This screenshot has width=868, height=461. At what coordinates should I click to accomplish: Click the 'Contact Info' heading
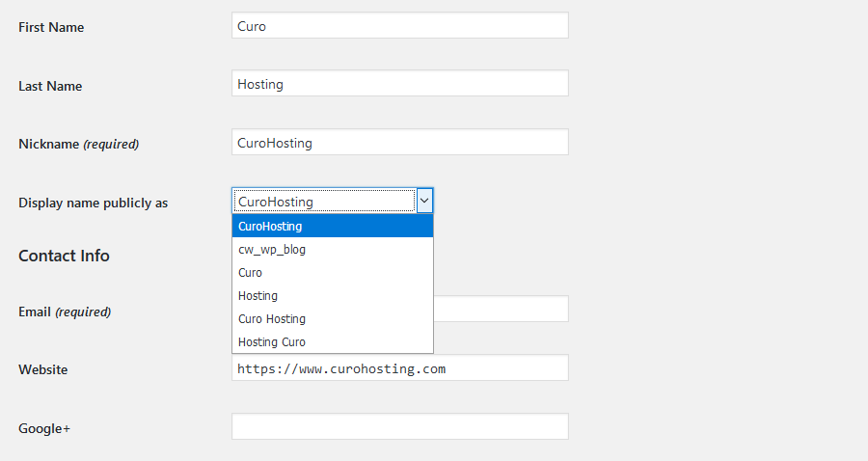coord(64,256)
